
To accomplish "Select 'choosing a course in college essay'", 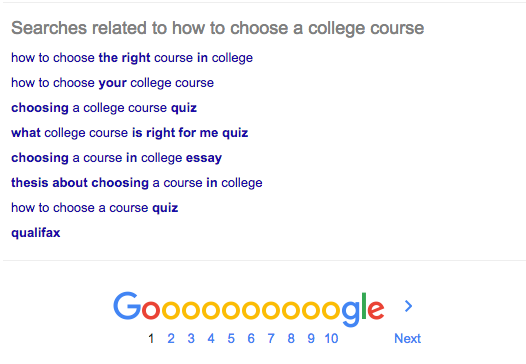I will tap(116, 158).
